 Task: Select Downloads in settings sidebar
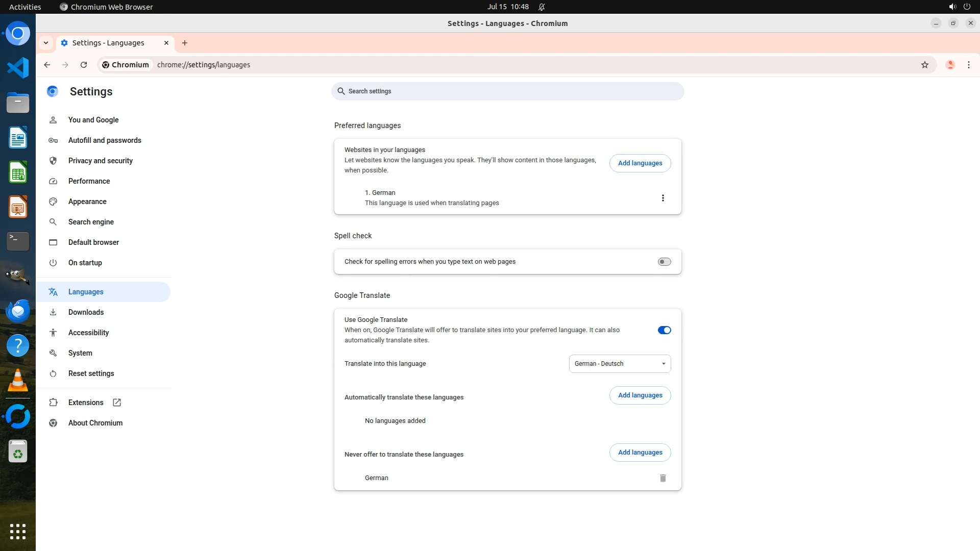[x=86, y=312]
